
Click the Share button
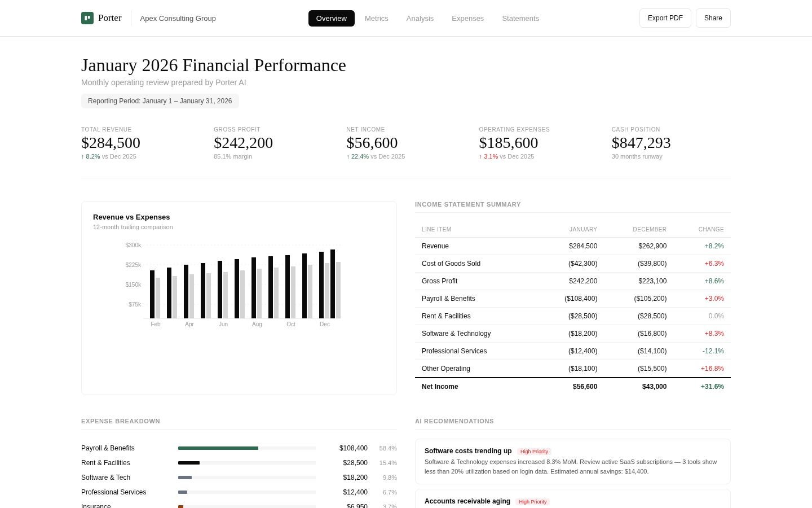click(x=713, y=18)
